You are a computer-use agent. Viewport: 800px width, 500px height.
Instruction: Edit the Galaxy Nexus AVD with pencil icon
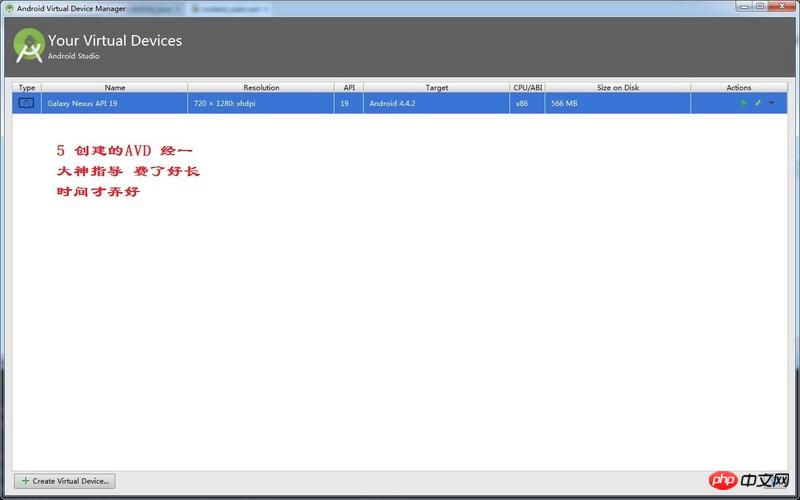pos(757,103)
